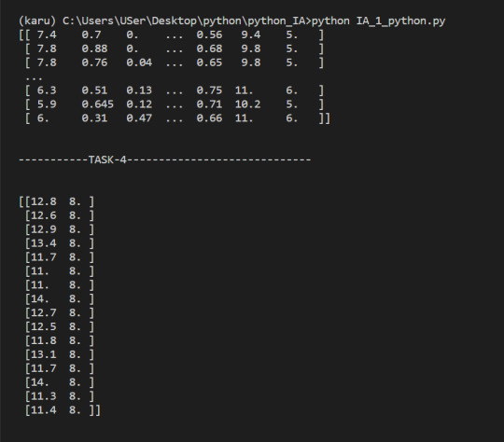Click the row beginning with 13.1
Screen dimensions: 504x442
pos(60,354)
